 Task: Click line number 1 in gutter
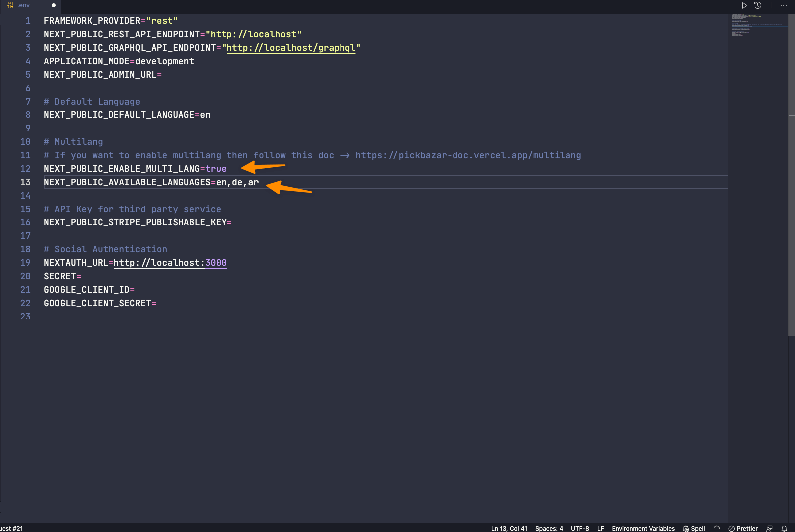[x=28, y=21]
